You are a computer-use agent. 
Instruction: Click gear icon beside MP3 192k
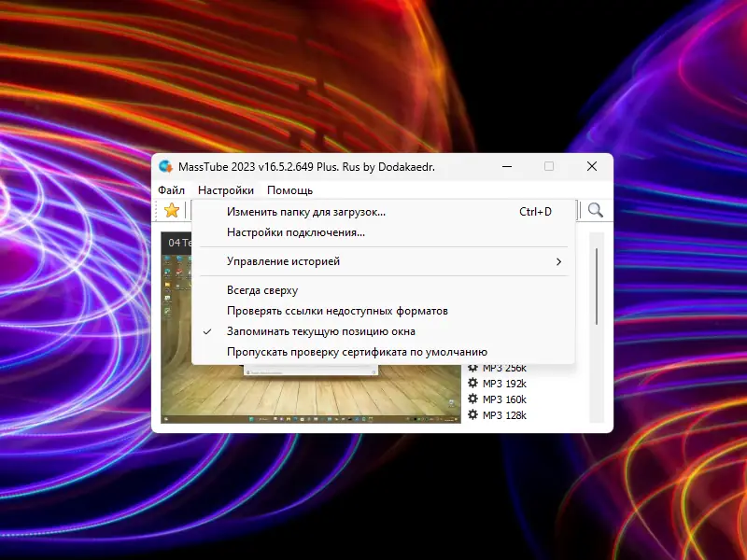(x=472, y=383)
